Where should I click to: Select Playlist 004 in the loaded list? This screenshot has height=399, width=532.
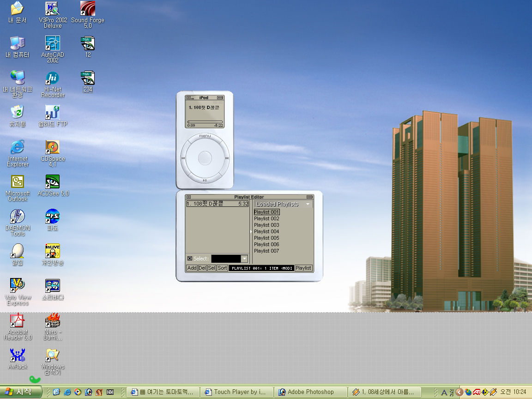(266, 231)
